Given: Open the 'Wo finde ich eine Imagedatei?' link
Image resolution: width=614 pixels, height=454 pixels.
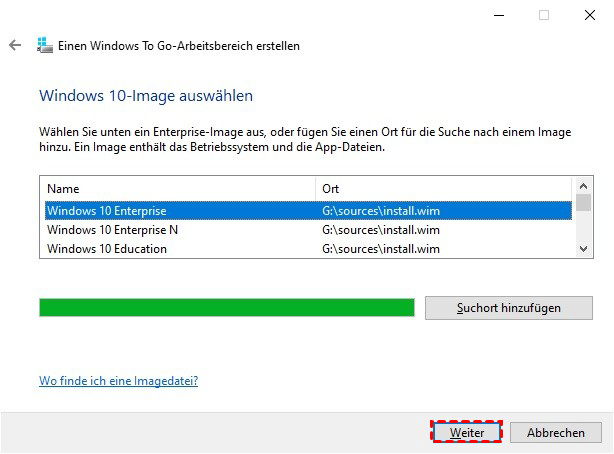Looking at the screenshot, I should pos(118,381).
